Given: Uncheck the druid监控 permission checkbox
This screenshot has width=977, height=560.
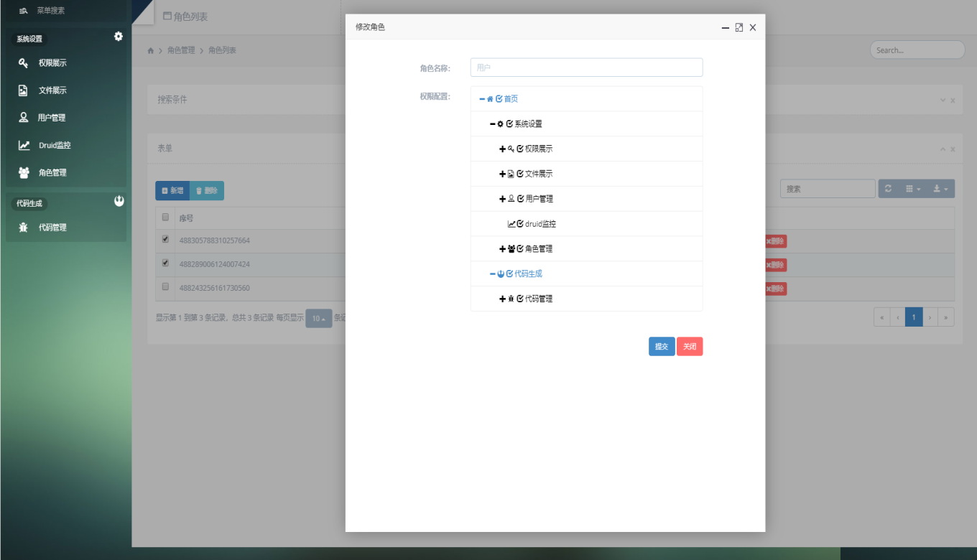Looking at the screenshot, I should click(x=520, y=224).
